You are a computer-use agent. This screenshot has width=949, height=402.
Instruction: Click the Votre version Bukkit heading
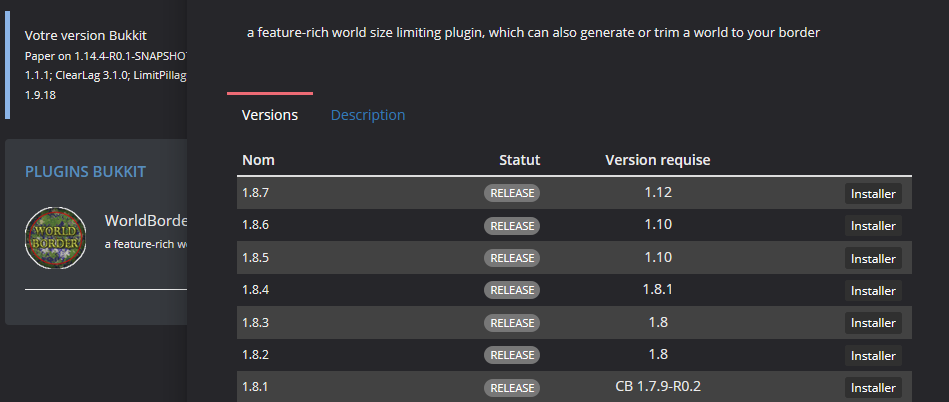click(x=86, y=36)
